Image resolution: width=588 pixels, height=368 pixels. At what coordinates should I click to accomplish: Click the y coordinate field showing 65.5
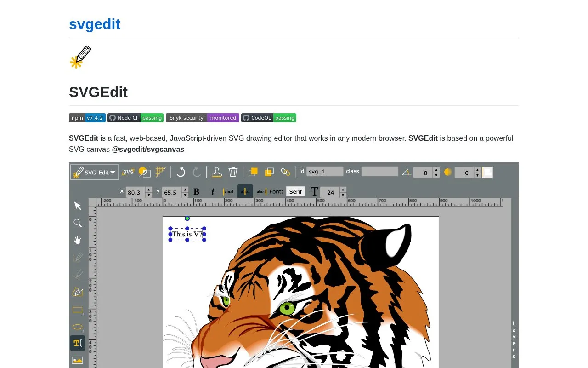click(x=175, y=192)
